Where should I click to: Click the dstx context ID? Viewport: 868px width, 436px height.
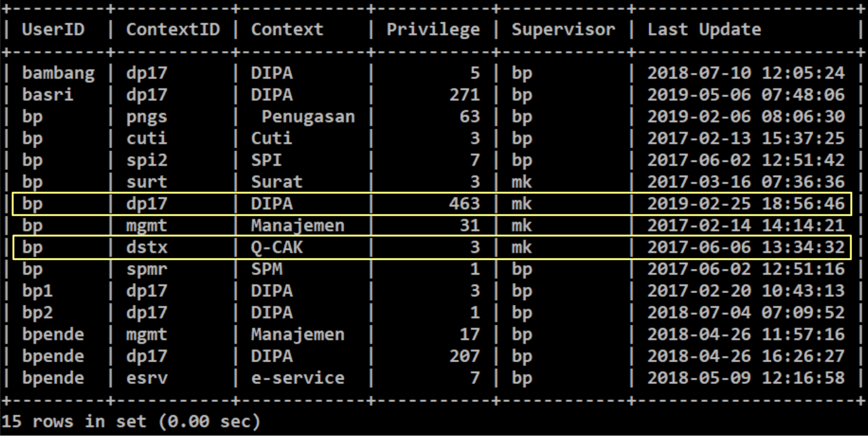click(x=146, y=248)
